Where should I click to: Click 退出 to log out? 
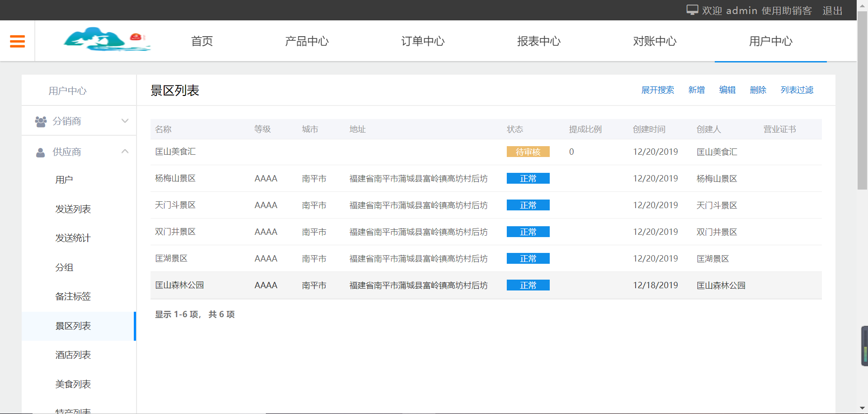(832, 10)
